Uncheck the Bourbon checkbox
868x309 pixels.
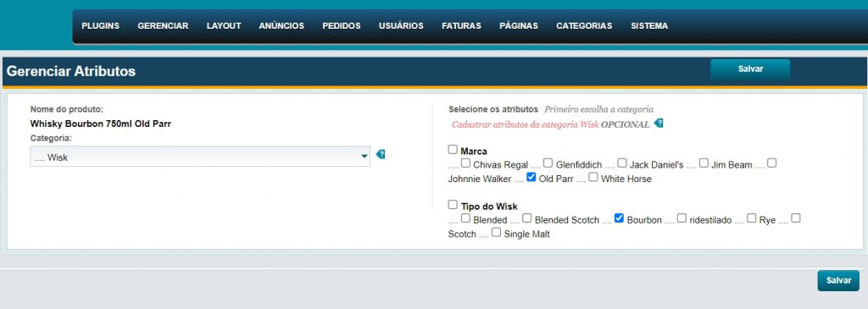[620, 218]
